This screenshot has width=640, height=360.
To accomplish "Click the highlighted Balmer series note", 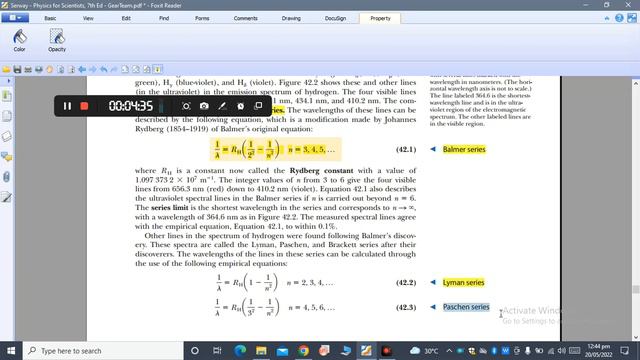I will coord(464,149).
